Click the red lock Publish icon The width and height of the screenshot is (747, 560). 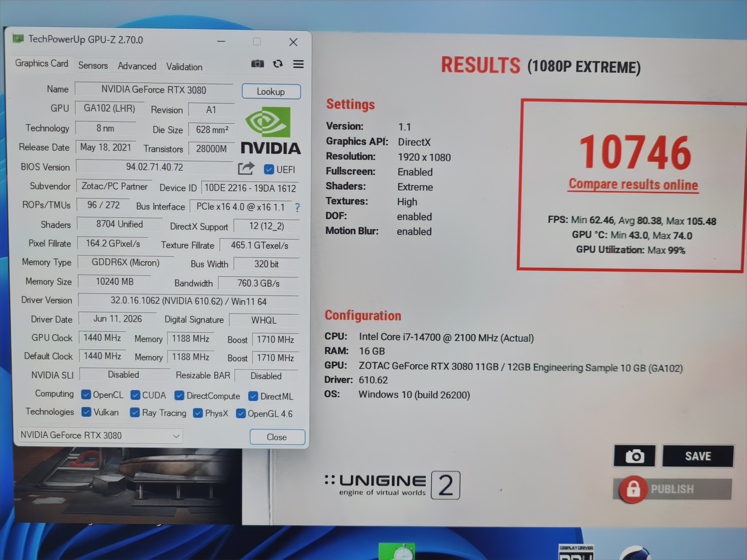click(633, 489)
